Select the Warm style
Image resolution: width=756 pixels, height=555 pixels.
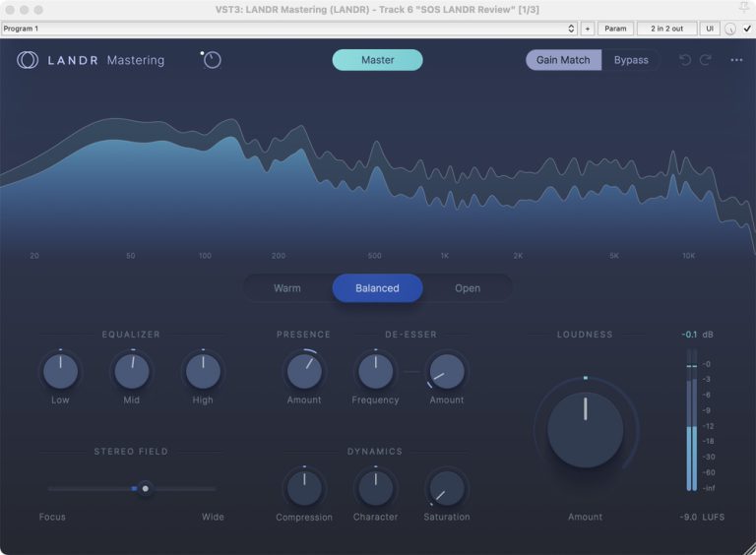(287, 288)
